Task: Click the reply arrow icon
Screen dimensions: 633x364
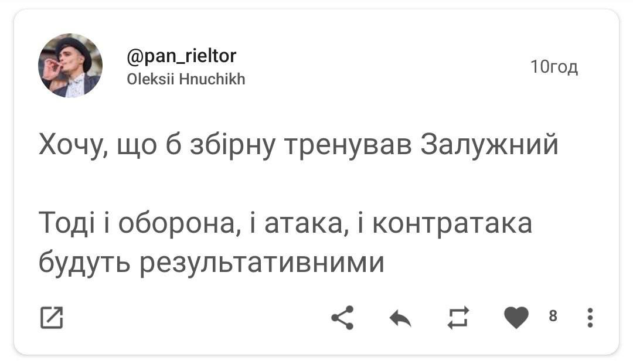Action: (x=399, y=317)
